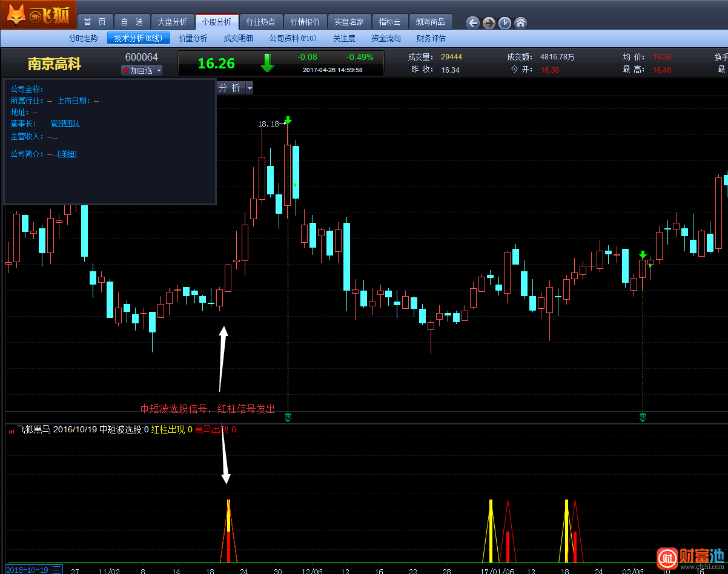Click the price change -0.08

click(307, 57)
